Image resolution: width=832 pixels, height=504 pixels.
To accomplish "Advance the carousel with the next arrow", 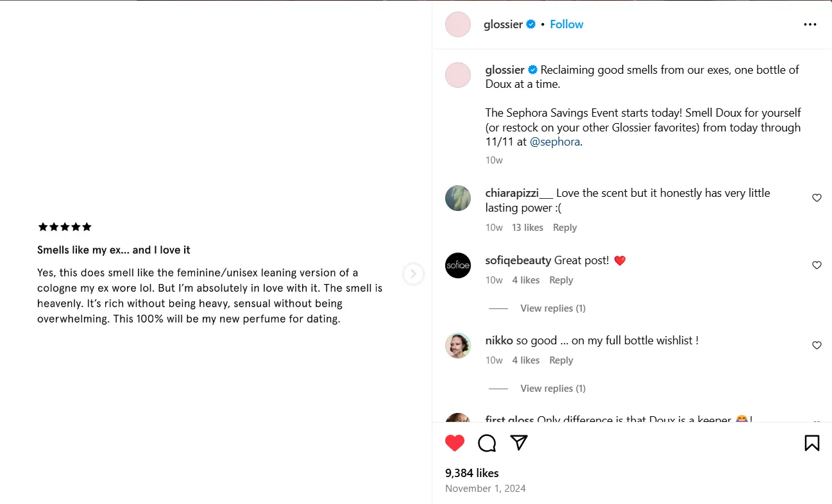I will [x=414, y=274].
